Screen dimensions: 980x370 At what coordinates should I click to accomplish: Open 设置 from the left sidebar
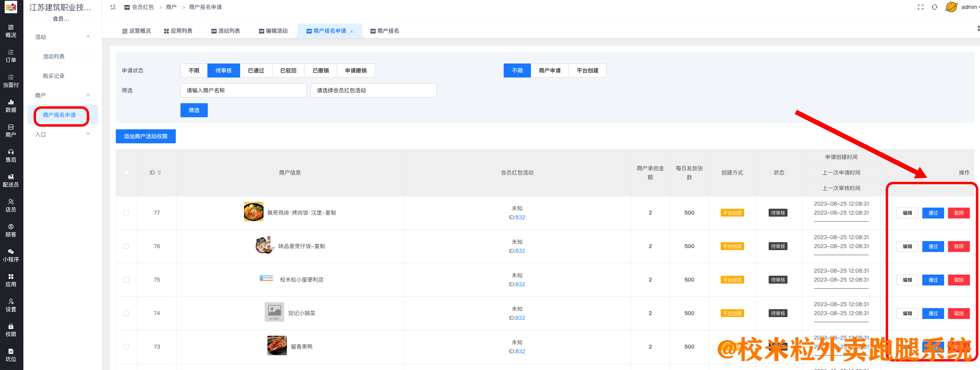point(11,305)
